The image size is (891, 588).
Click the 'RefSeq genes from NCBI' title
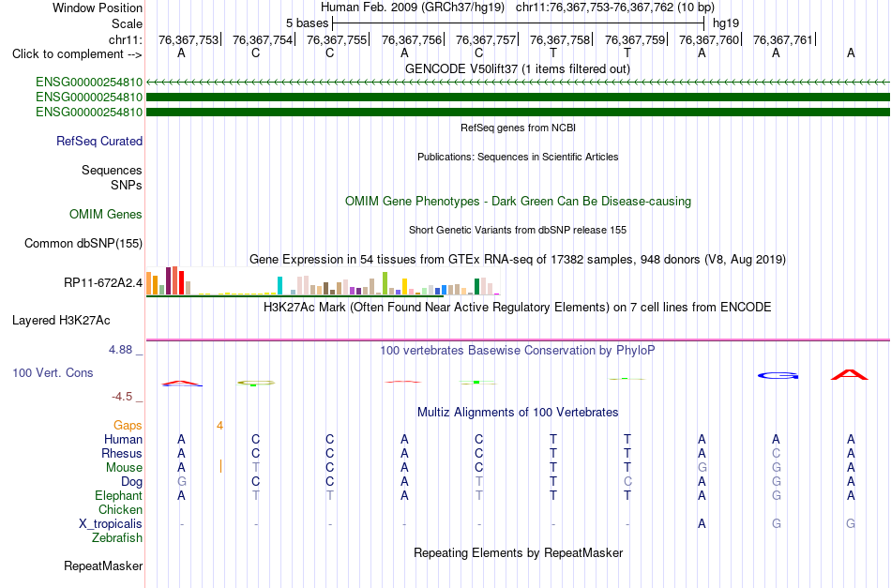[519, 128]
